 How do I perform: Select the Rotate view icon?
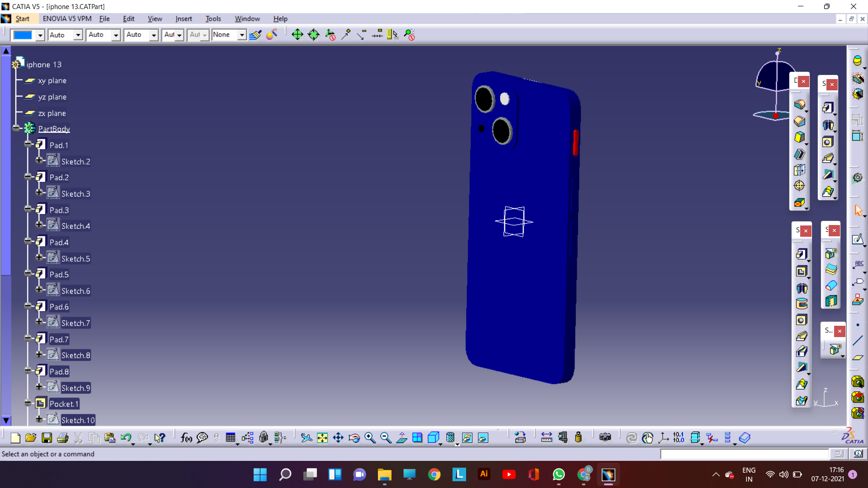tap(354, 437)
